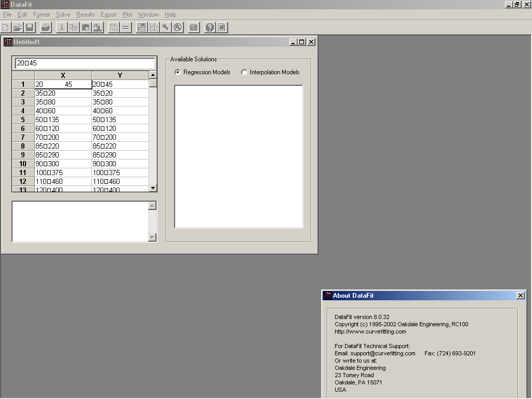
Task: Click the curvefitting.com URL in About DataFit
Action: (370, 331)
